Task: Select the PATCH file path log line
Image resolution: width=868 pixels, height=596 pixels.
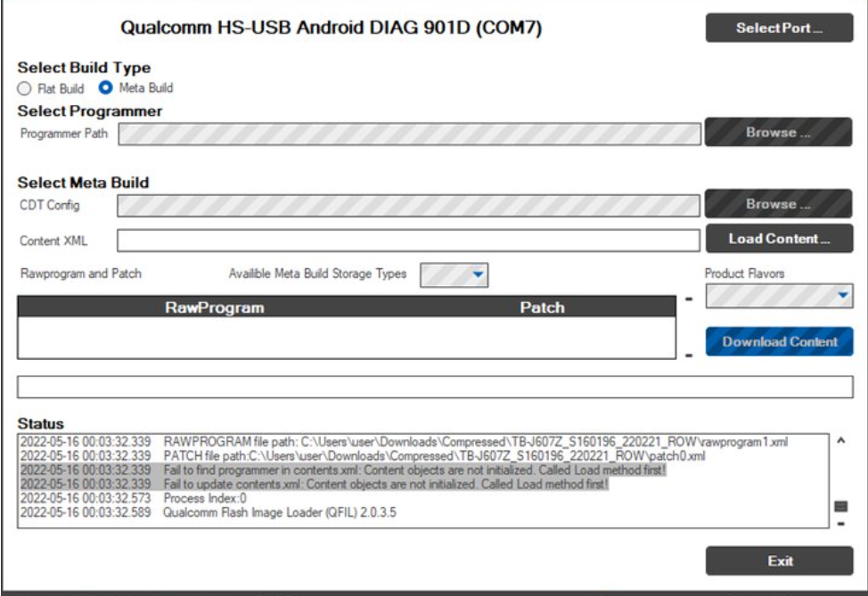Action: click(363, 456)
